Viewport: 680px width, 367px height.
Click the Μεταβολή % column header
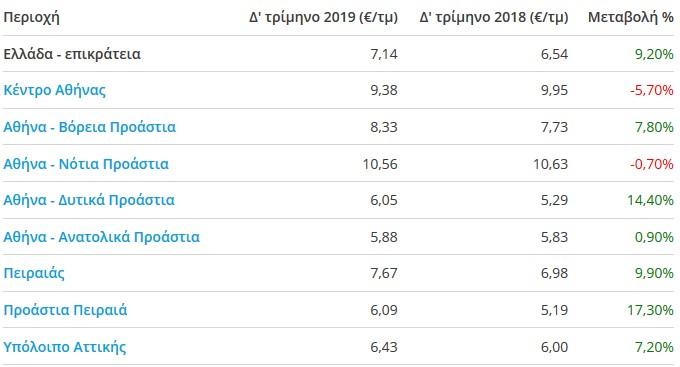point(631,17)
